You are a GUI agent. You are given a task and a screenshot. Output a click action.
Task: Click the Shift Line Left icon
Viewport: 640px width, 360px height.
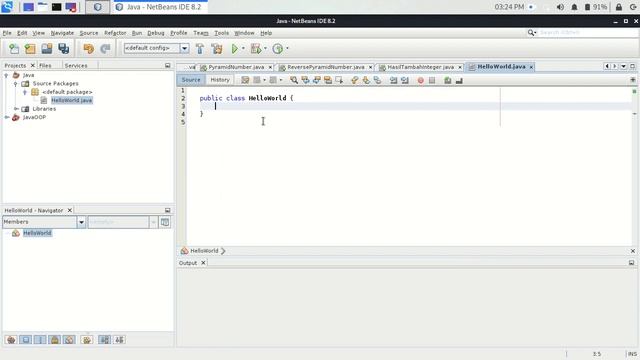tap(393, 80)
